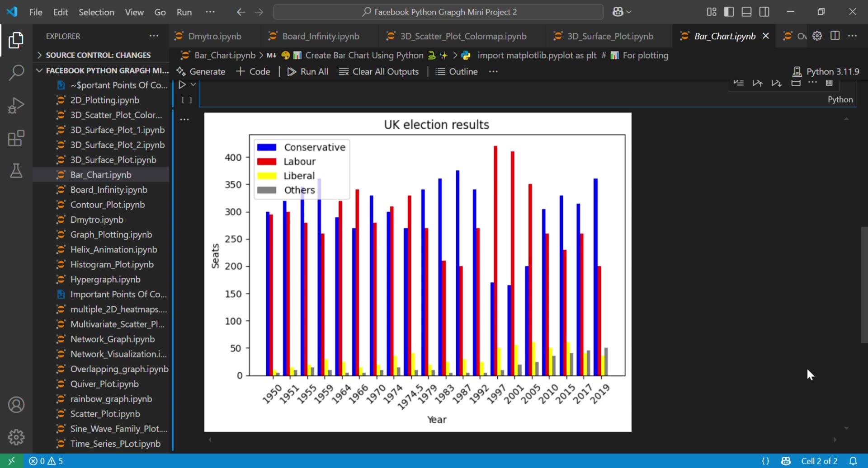Open the Customize Layout icon in title bar
868x468 pixels.
click(x=712, y=12)
